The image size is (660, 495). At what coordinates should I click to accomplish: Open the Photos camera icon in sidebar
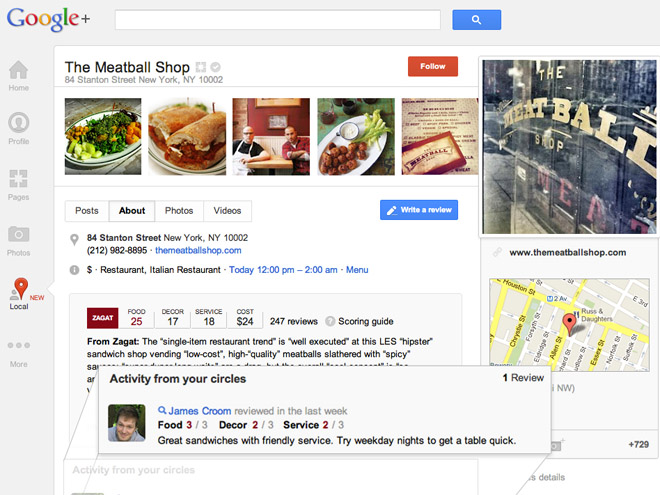19,234
